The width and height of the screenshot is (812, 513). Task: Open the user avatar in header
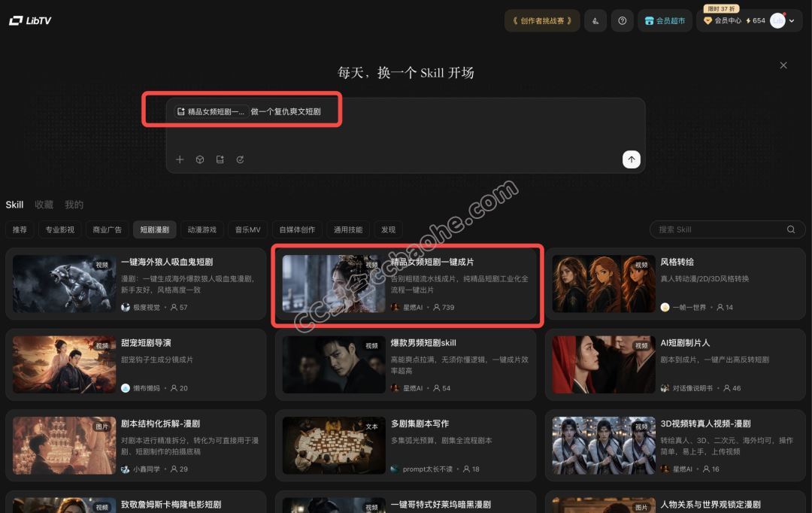point(777,21)
